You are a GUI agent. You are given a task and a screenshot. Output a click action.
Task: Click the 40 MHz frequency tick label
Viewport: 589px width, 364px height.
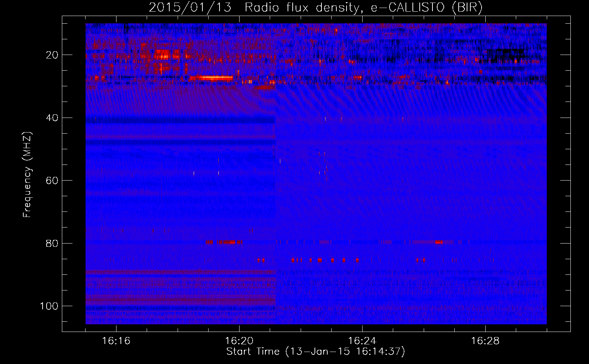(x=52, y=118)
